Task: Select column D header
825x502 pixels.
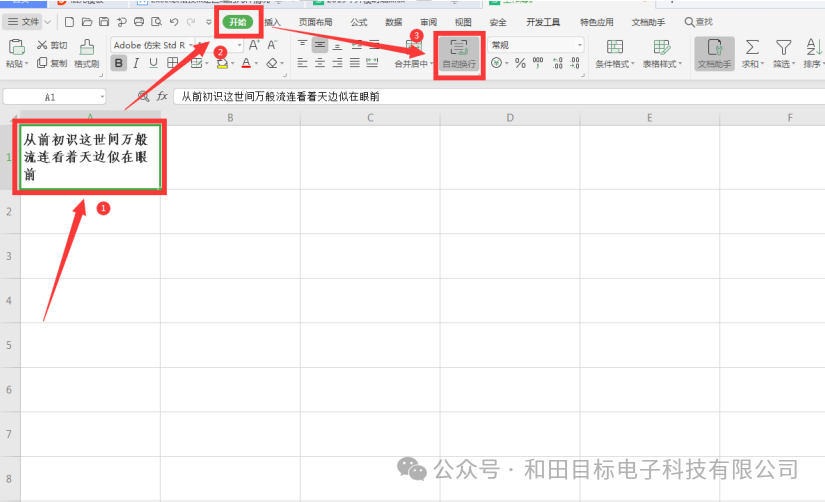Action: (x=510, y=118)
